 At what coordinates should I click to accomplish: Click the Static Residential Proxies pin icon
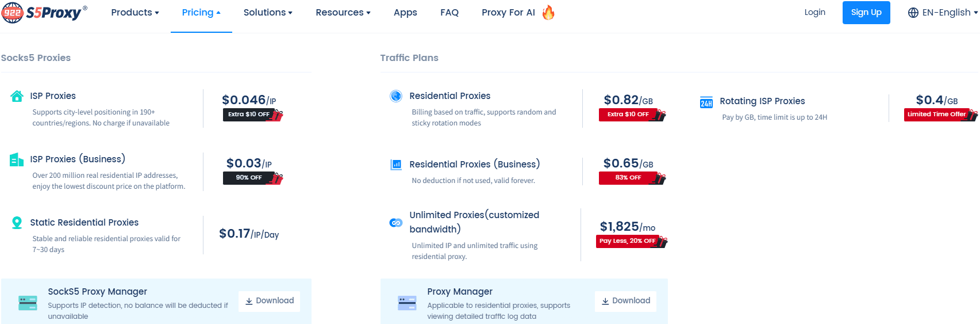17,223
